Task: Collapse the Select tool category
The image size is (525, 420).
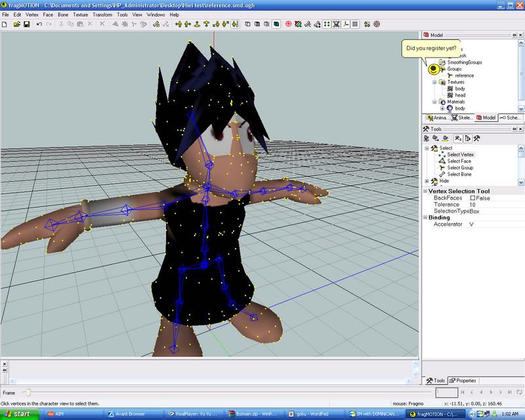Action: coord(427,148)
